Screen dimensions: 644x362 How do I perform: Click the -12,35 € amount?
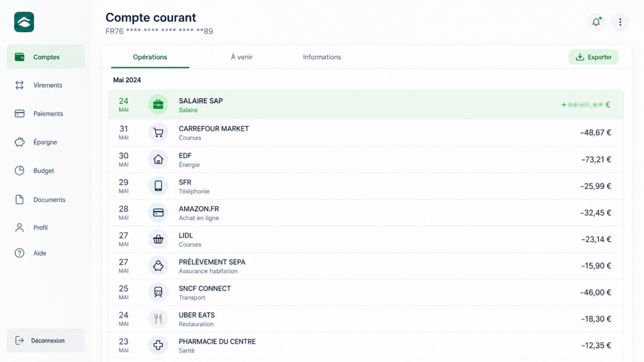[596, 346]
